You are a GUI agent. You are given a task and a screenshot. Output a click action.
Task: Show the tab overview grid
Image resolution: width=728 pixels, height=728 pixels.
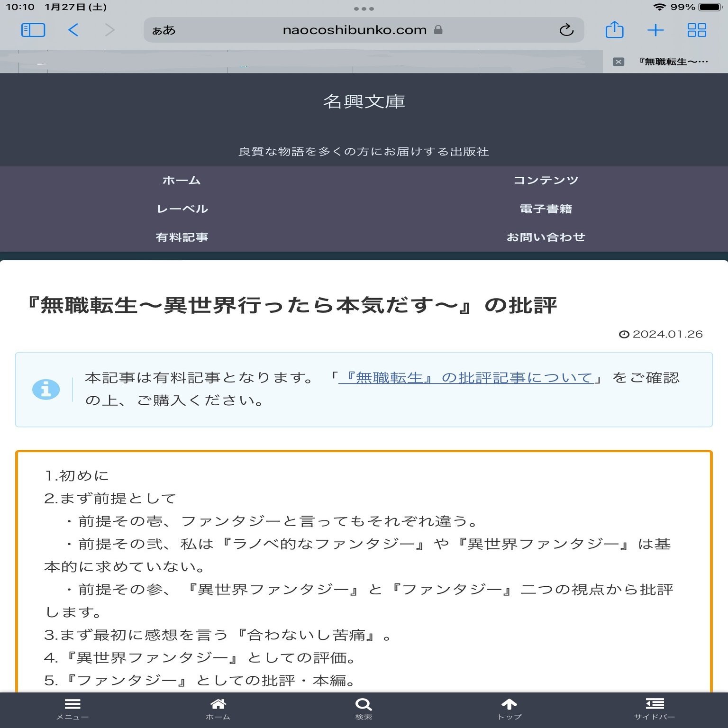(697, 30)
